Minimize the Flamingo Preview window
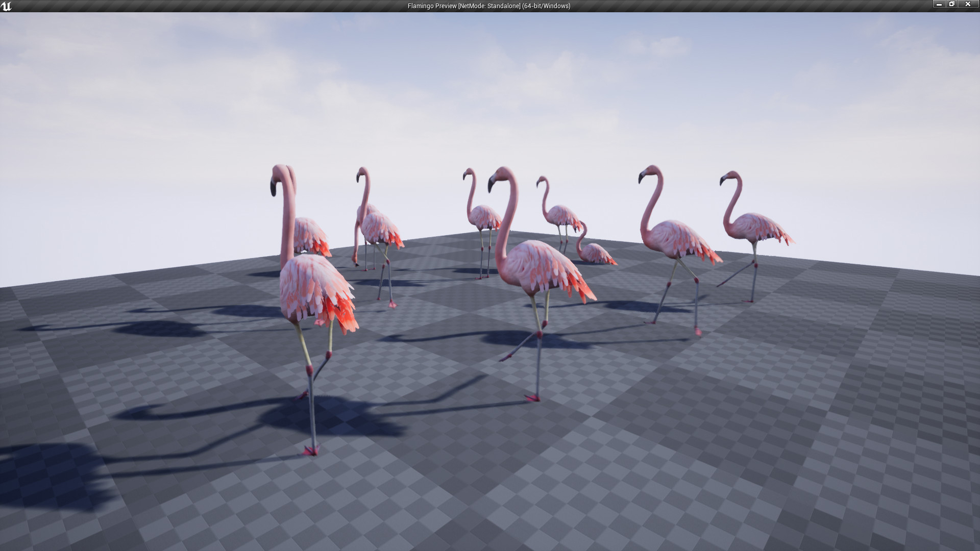 939,4
